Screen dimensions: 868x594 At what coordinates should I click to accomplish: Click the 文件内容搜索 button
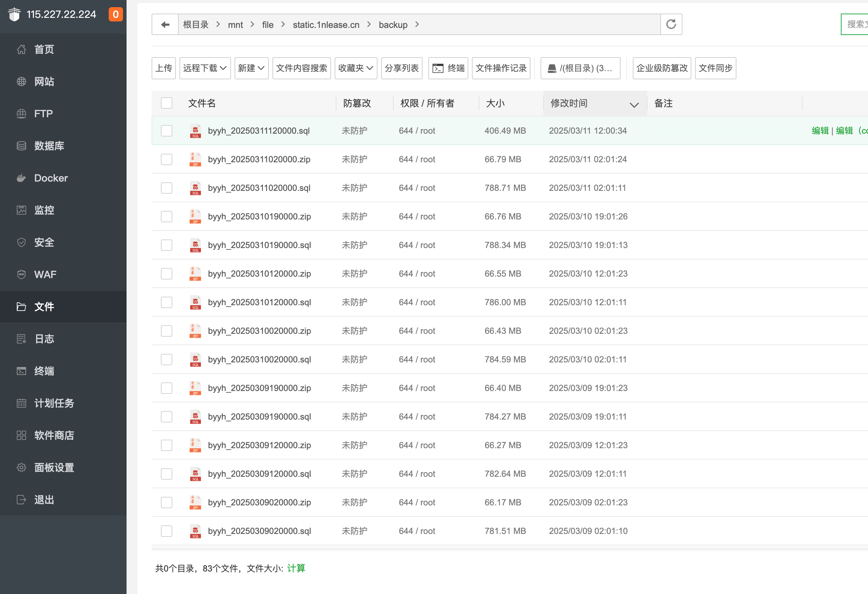(x=301, y=68)
